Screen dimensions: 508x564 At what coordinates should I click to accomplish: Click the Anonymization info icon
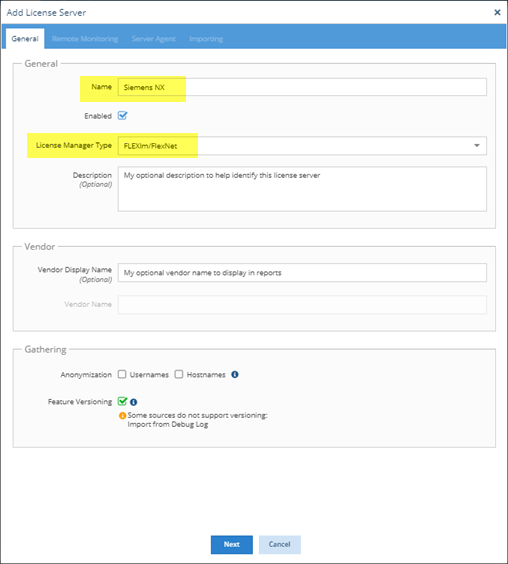pyautogui.click(x=235, y=374)
